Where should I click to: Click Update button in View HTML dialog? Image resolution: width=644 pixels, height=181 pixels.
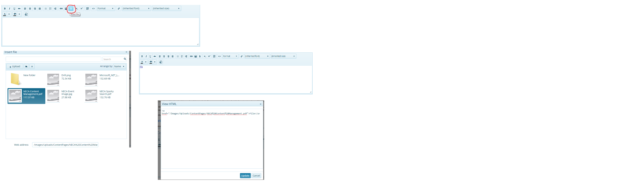click(x=245, y=175)
